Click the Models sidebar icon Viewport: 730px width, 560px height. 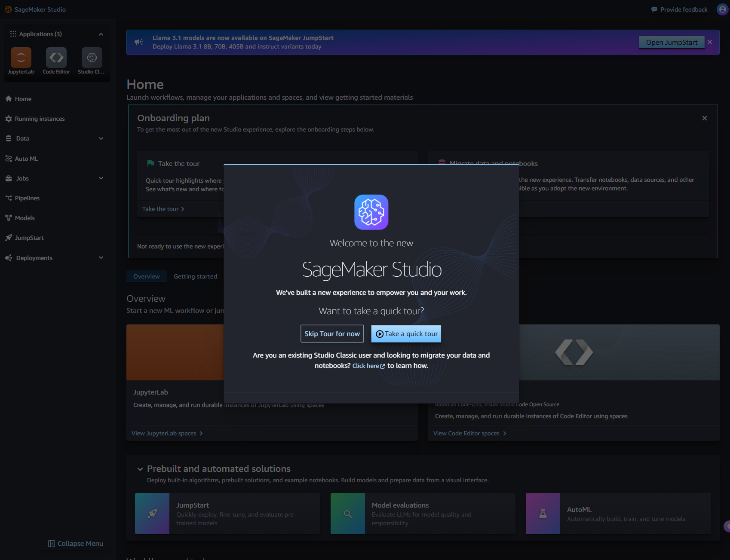click(9, 218)
